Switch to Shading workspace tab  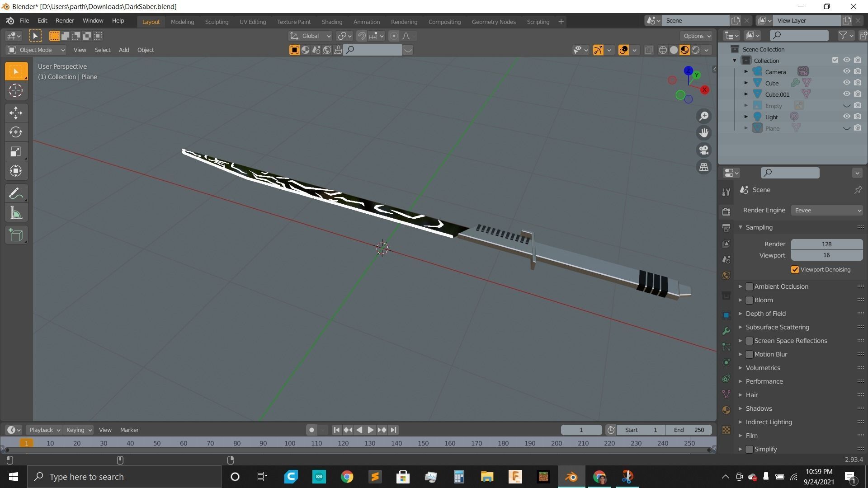click(332, 22)
